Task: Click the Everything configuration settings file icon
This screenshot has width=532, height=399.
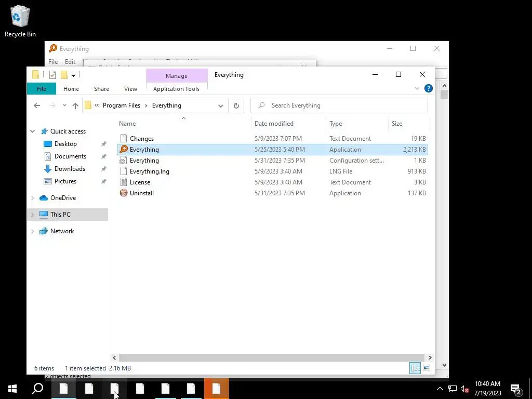Action: click(124, 161)
